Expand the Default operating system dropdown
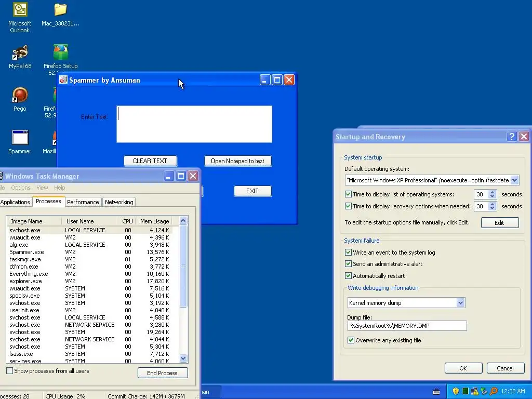This screenshot has height=399, width=532. tap(514, 180)
